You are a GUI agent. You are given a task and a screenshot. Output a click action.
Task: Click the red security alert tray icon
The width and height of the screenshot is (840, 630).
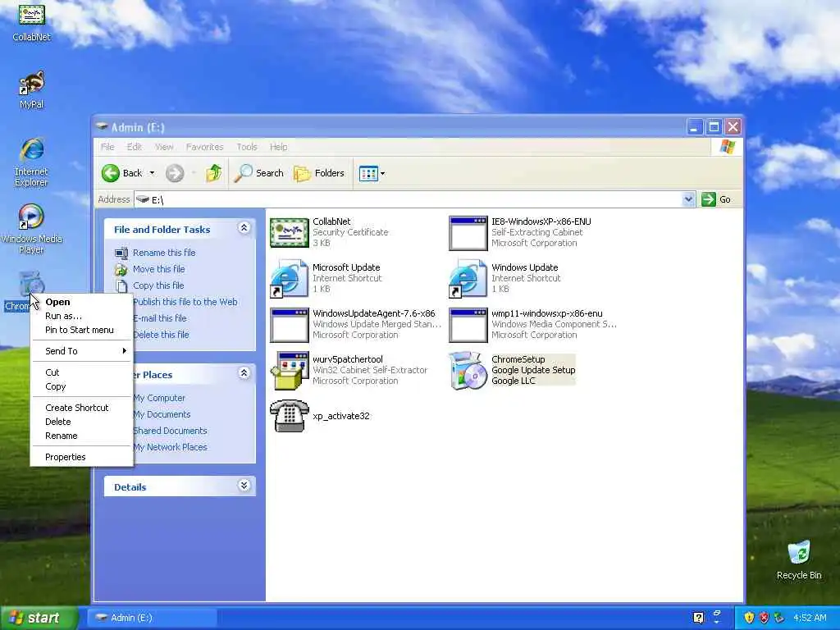[x=764, y=618]
